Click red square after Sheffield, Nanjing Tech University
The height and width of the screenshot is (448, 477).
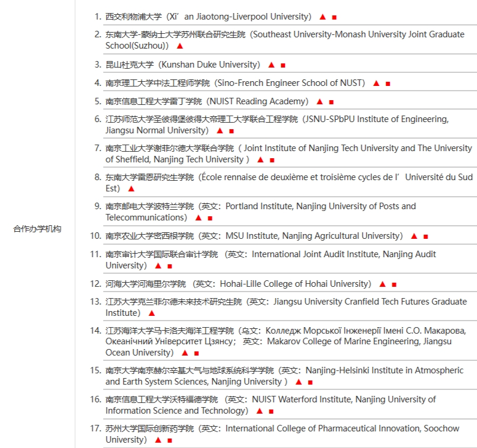pyautogui.click(x=272, y=160)
